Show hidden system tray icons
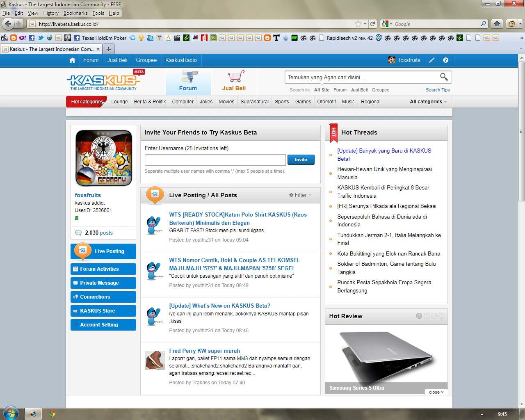This screenshot has width=525, height=420. point(482,414)
